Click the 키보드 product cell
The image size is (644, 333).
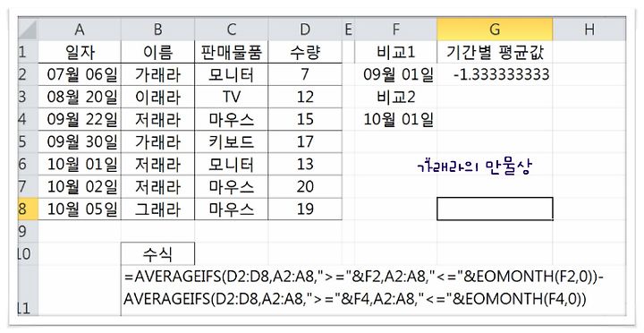click(232, 141)
